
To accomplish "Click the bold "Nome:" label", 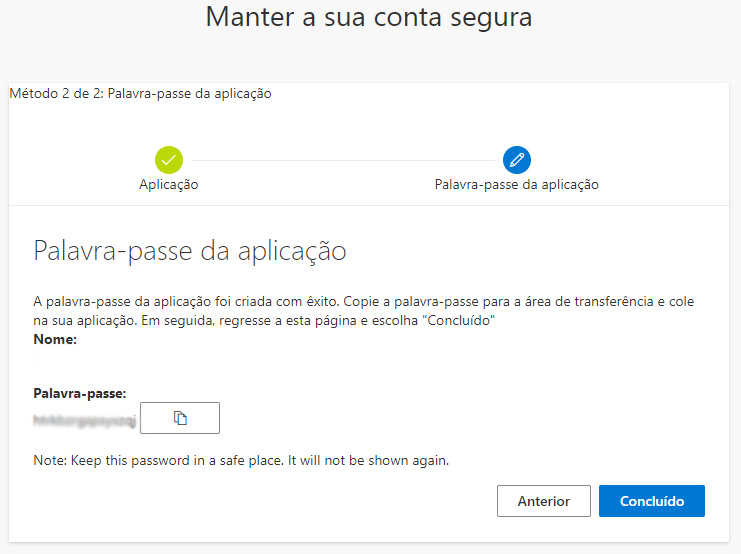I will (55, 339).
